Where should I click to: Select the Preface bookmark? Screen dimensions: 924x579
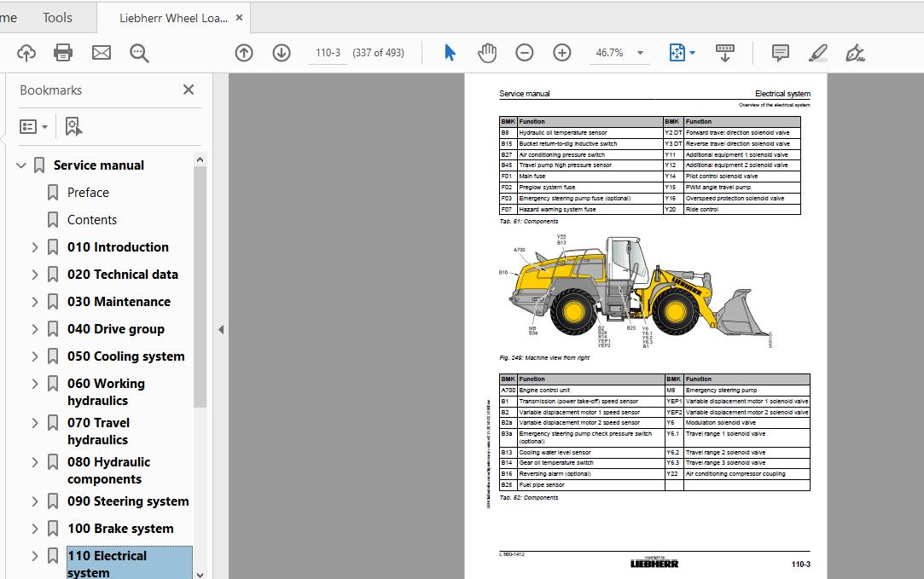[x=88, y=192]
